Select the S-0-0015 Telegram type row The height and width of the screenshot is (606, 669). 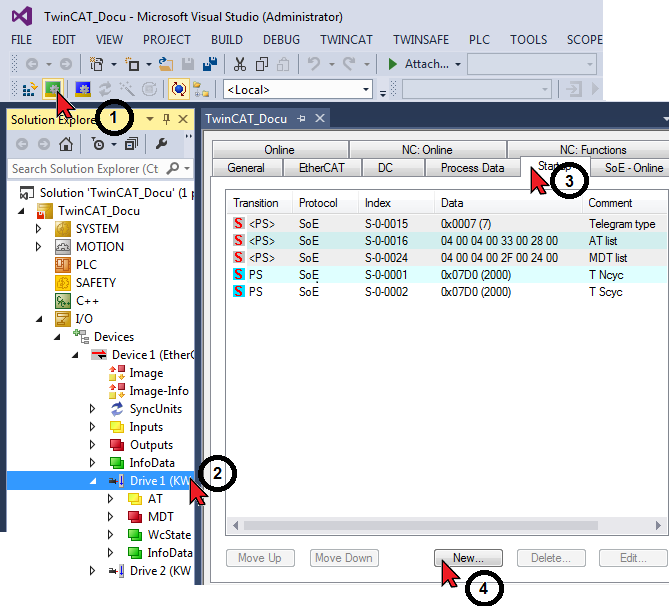tap(448, 224)
